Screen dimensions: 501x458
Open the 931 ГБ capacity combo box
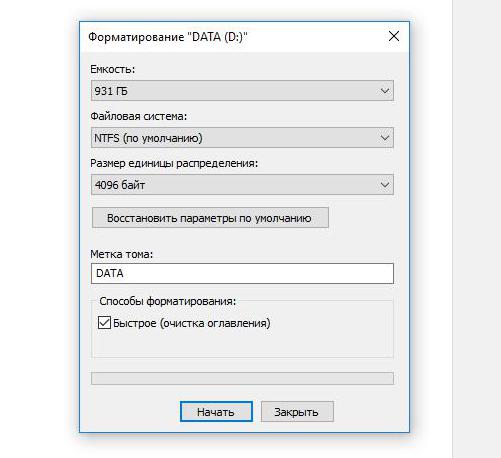(x=242, y=91)
